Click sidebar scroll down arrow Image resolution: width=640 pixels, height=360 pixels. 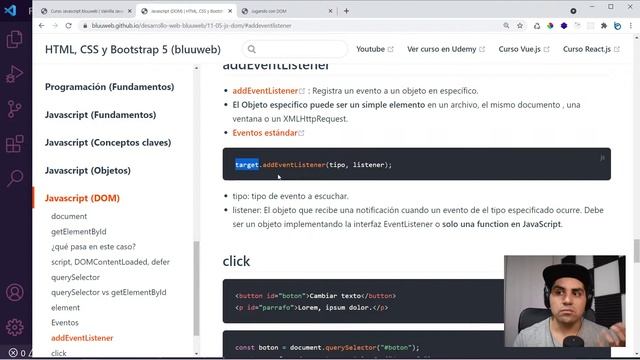(x=196, y=353)
